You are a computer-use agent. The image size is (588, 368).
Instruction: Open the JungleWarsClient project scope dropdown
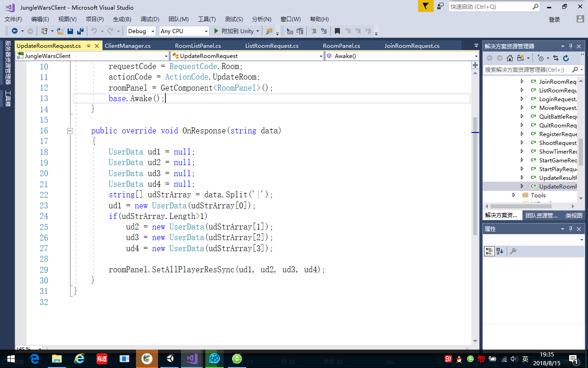[166, 56]
